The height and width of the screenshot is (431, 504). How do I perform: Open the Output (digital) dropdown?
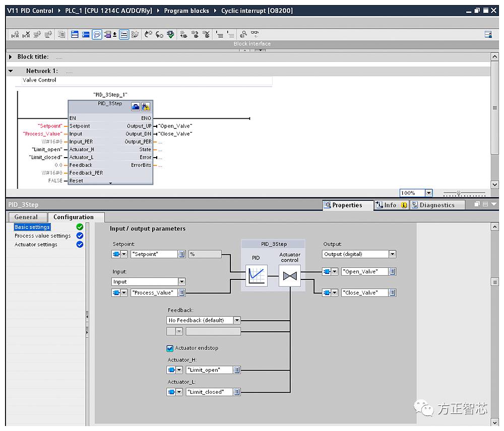(392, 254)
